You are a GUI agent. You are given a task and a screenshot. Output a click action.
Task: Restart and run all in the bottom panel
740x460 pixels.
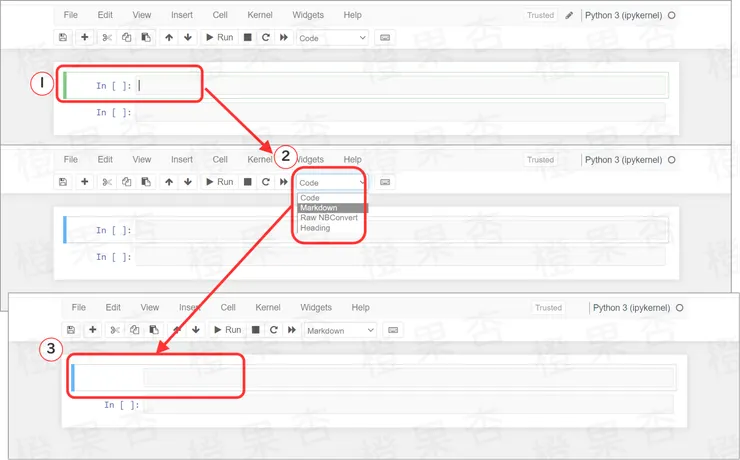[292, 330]
